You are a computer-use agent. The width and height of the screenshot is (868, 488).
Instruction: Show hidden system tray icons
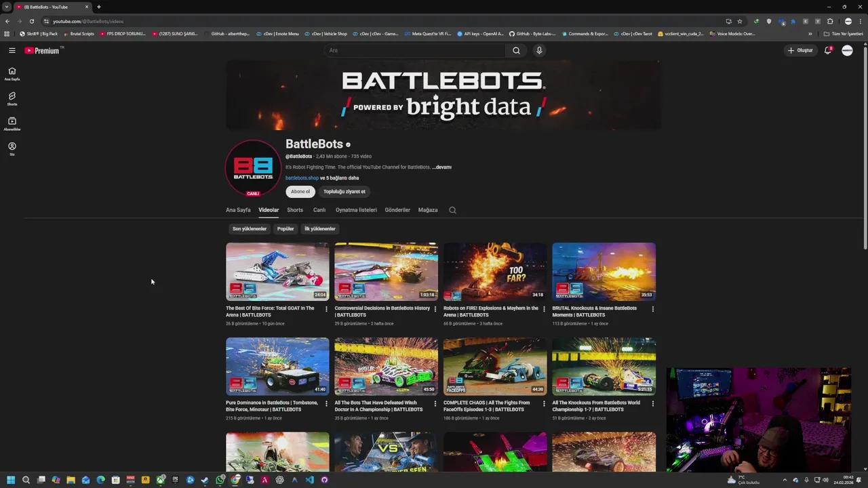(x=785, y=480)
